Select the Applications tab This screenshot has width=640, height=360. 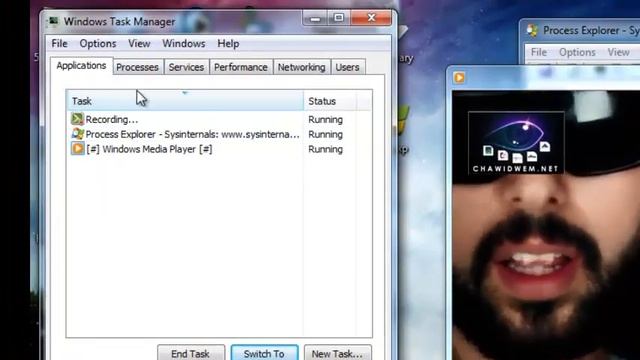click(81, 66)
